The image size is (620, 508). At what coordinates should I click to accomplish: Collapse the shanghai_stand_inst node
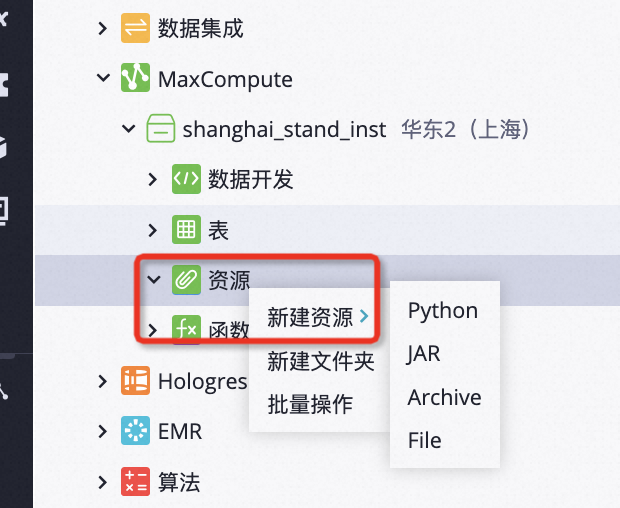click(127, 129)
